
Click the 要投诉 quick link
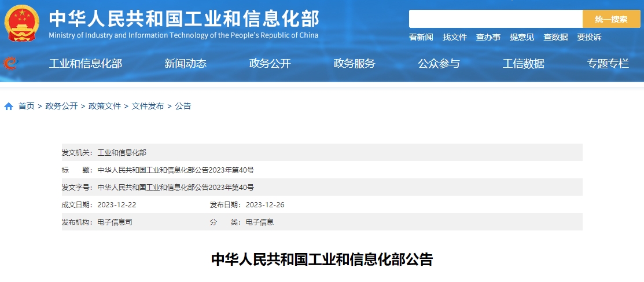588,37
